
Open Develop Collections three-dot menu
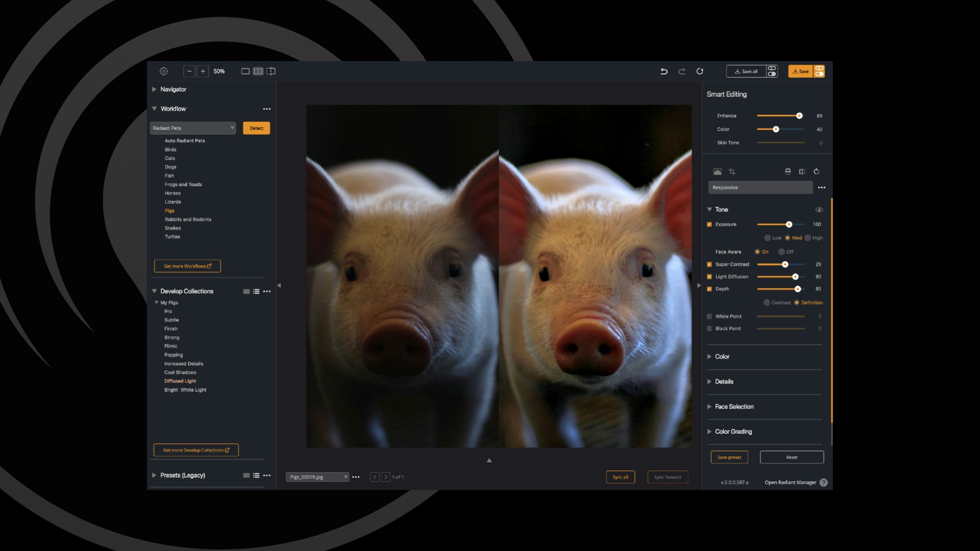[x=267, y=292]
